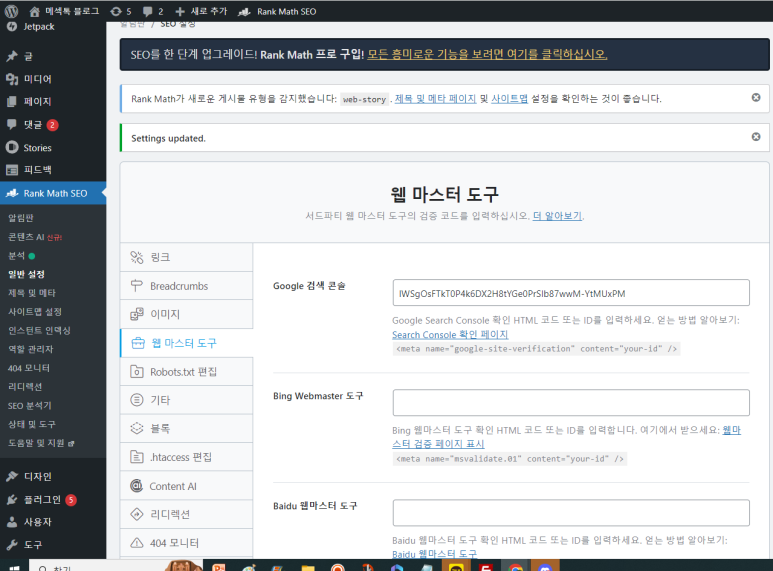This screenshot has width=773, height=571.
Task: Switch to 404 모니터 settings tab
Action: click(x=186, y=543)
